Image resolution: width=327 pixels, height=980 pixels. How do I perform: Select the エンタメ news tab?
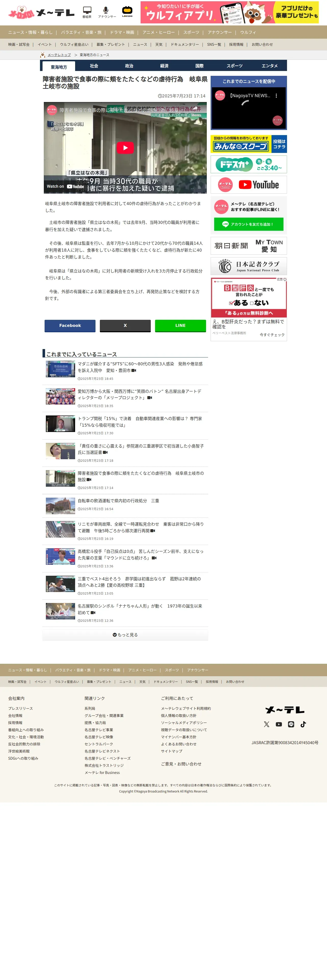269,66
